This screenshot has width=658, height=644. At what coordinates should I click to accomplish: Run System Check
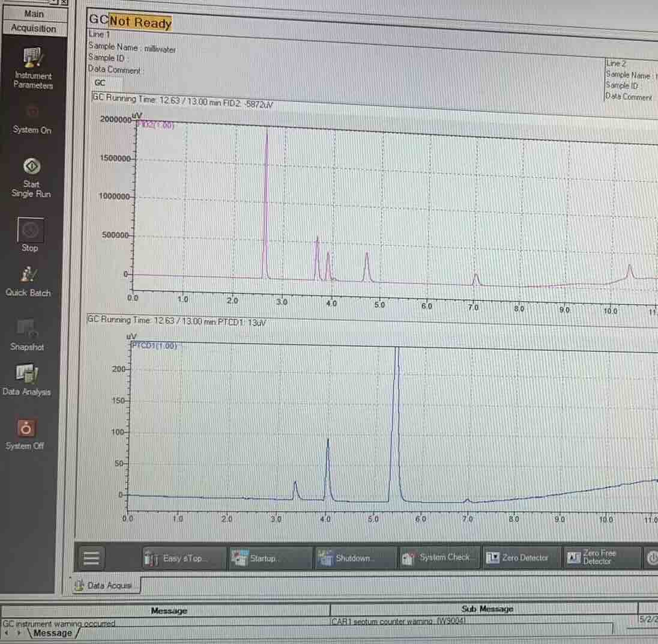[x=439, y=557]
